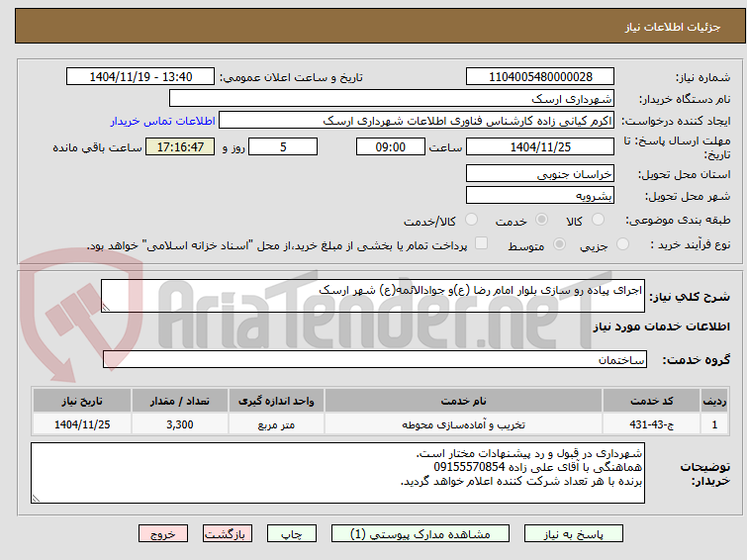Image resolution: width=747 pixels, height=560 pixels.
Task: Click the شرح کلی نیاز description textarea
Action: (x=373, y=296)
